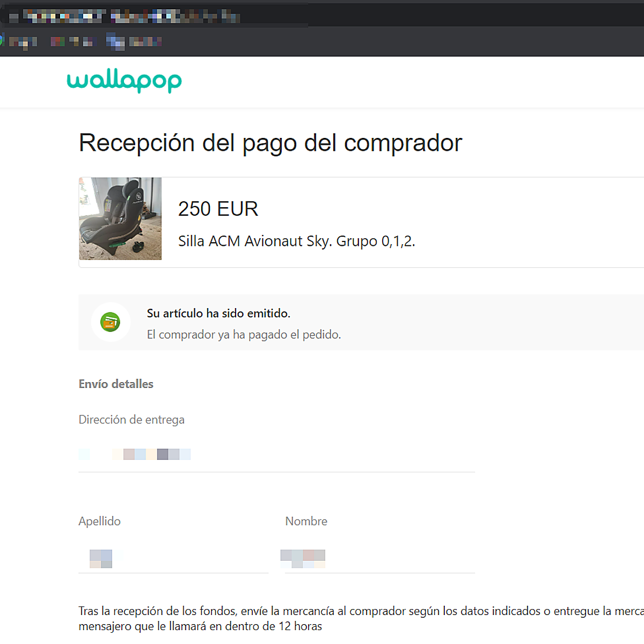The image size is (644, 644).
Task: Click the Wallapop logo
Action: pyautogui.click(x=123, y=82)
